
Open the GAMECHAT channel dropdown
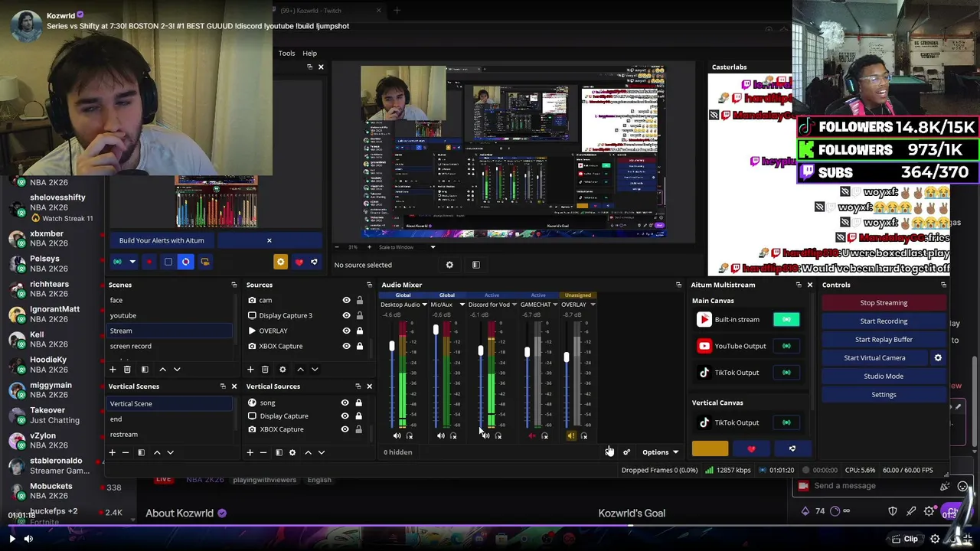click(555, 305)
